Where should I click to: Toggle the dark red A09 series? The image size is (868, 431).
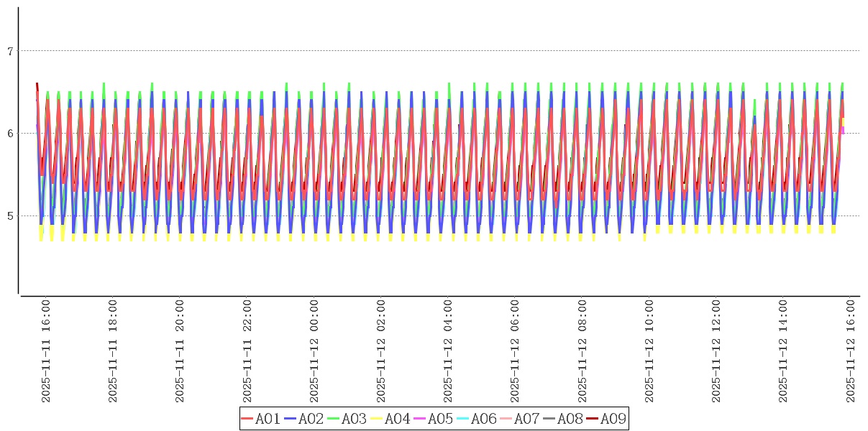606,419
